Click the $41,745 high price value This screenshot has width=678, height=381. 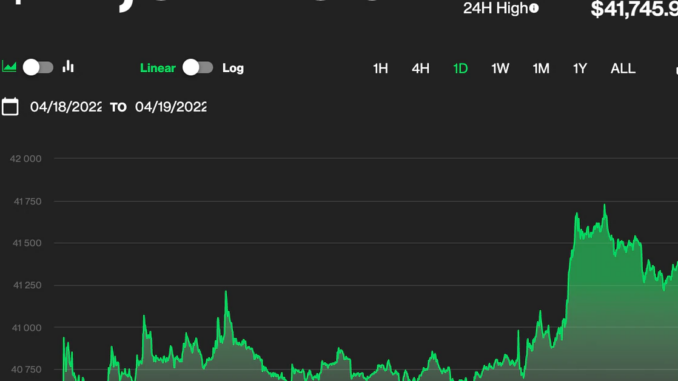pos(634,9)
